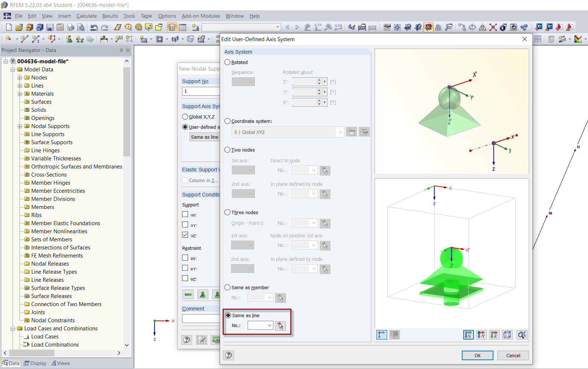Click the Cancel button
Image resolution: width=588 pixels, height=369 pixels.
pyautogui.click(x=513, y=355)
